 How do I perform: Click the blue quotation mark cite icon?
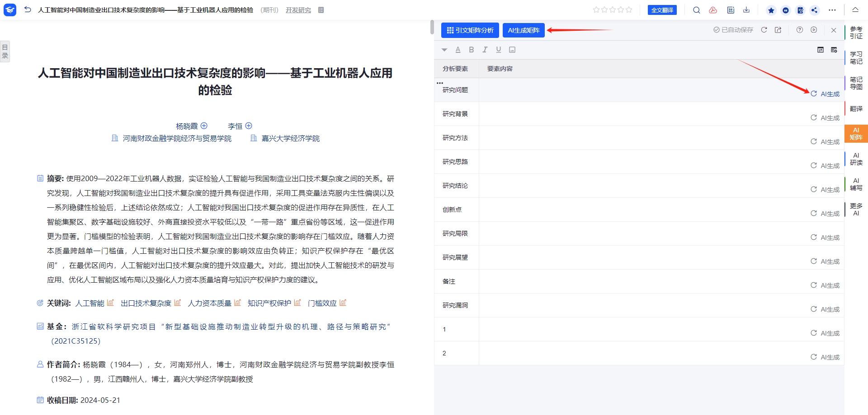[x=786, y=10]
